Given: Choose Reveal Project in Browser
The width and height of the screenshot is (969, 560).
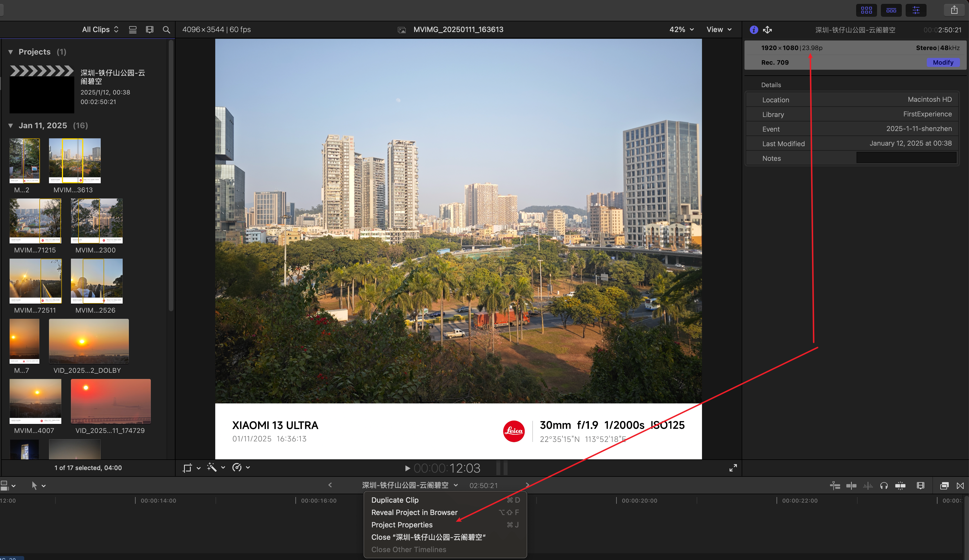Looking at the screenshot, I should pyautogui.click(x=445, y=512).
